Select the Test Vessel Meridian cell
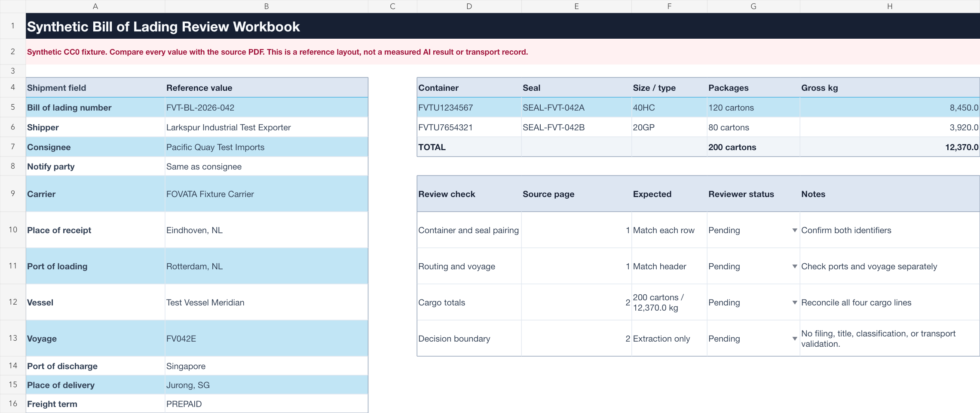This screenshot has width=980, height=413. point(266,302)
